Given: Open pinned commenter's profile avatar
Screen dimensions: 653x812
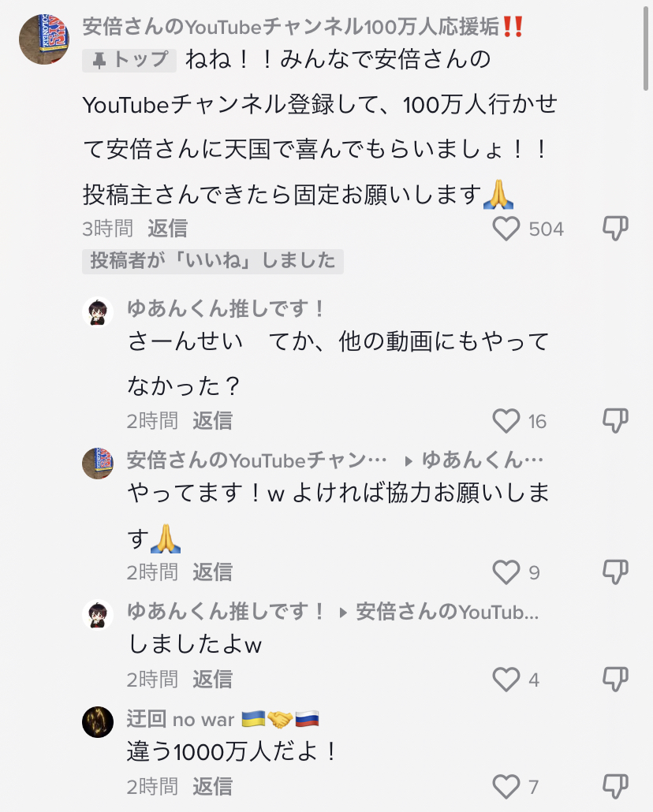Looking at the screenshot, I should coord(44,39).
